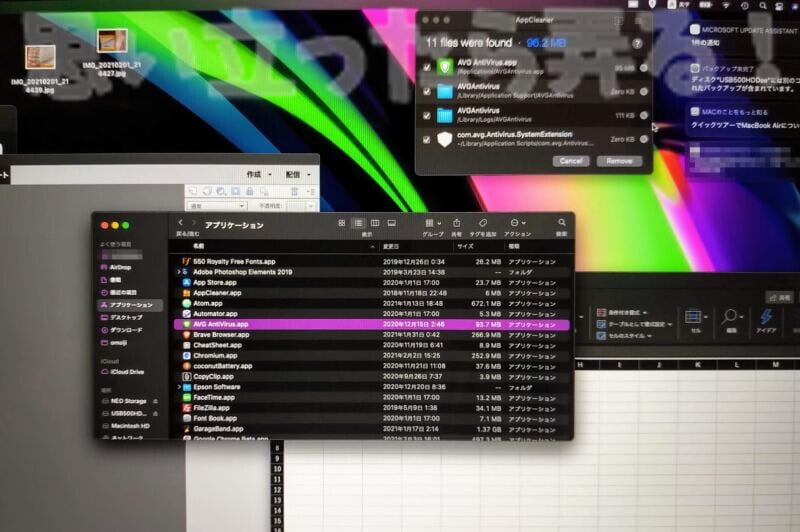Expand the Adobe Photoshop Elements 2019 folder
Image resolution: width=800 pixels, height=532 pixels.
coord(179,272)
